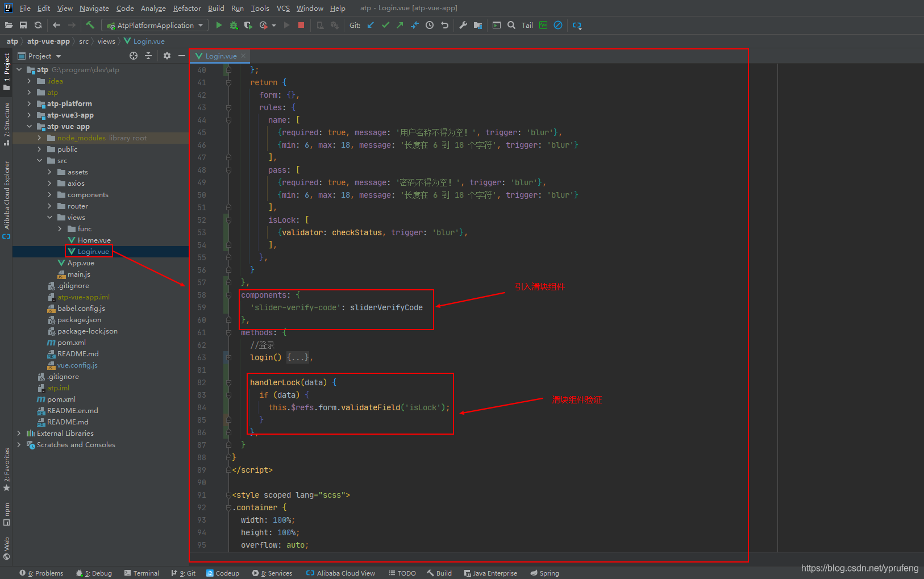Expand the atp-platform module folder
This screenshot has width=924, height=579.
coord(29,103)
